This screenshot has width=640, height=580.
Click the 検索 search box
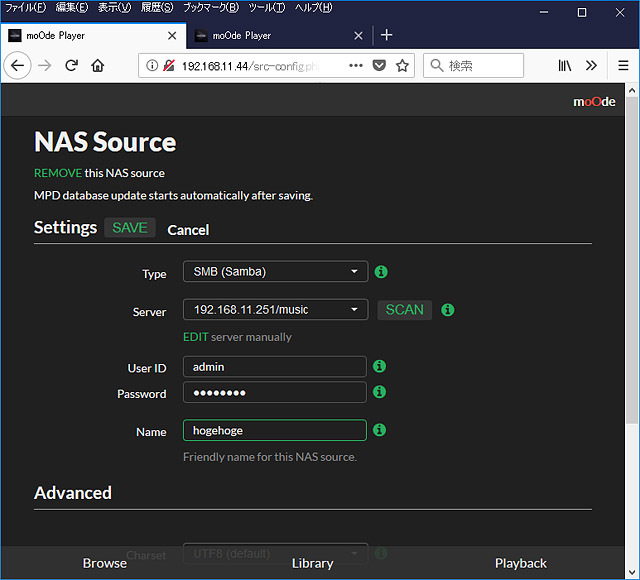click(473, 65)
